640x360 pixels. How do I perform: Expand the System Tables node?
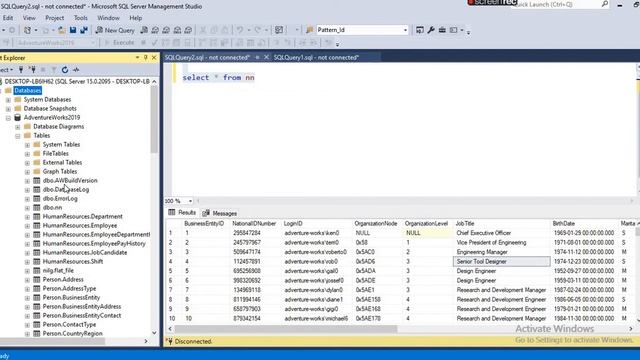[27, 145]
